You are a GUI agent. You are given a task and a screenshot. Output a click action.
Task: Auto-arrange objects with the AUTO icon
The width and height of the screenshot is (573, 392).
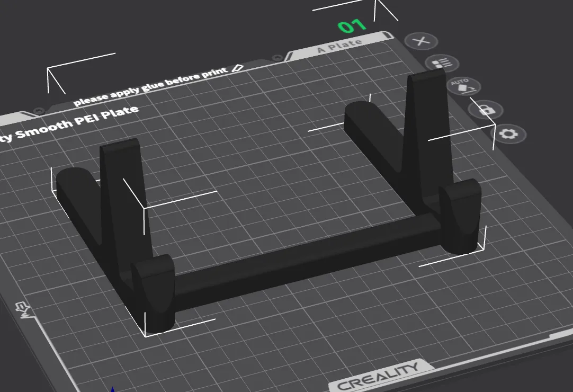coord(464,87)
